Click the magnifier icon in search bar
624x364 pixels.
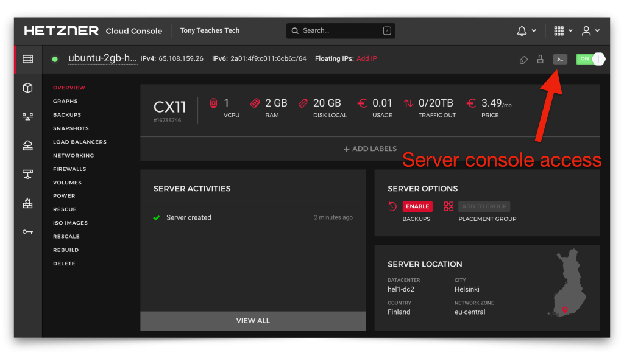coord(295,30)
